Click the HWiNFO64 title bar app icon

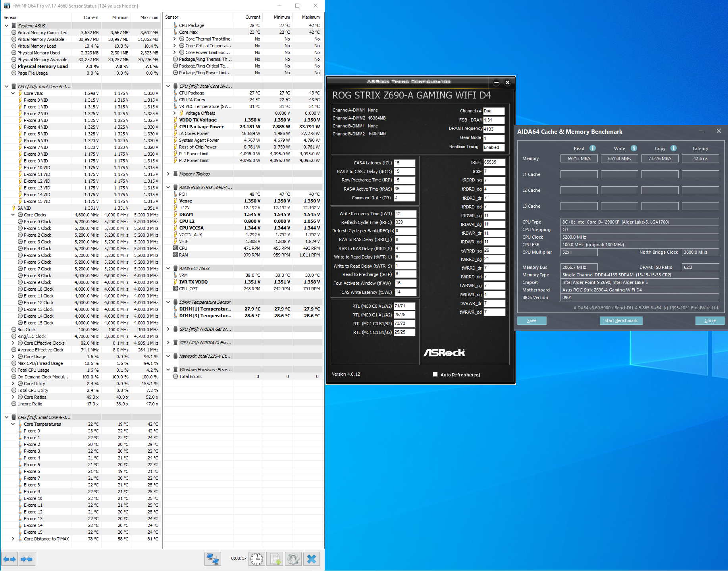click(7, 6)
